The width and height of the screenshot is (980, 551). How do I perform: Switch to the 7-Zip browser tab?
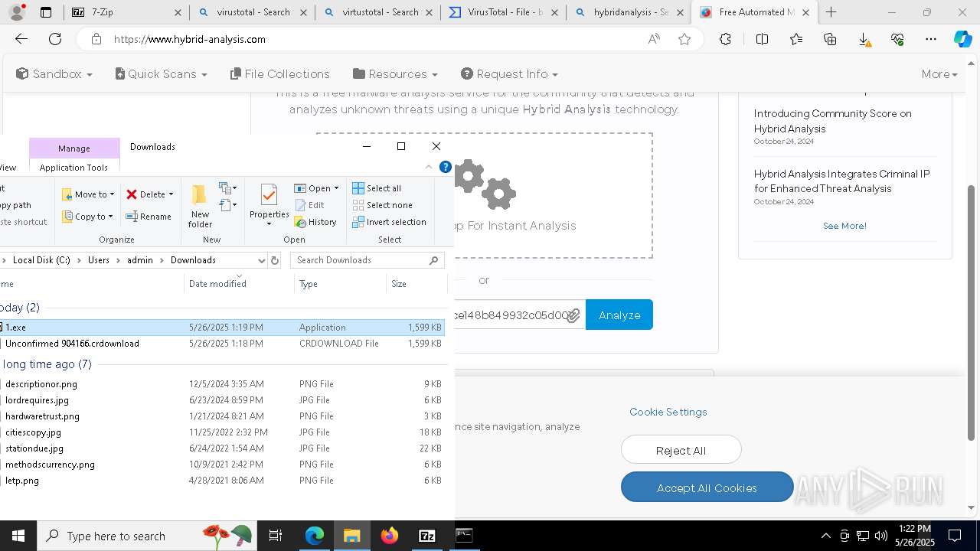coord(126,12)
